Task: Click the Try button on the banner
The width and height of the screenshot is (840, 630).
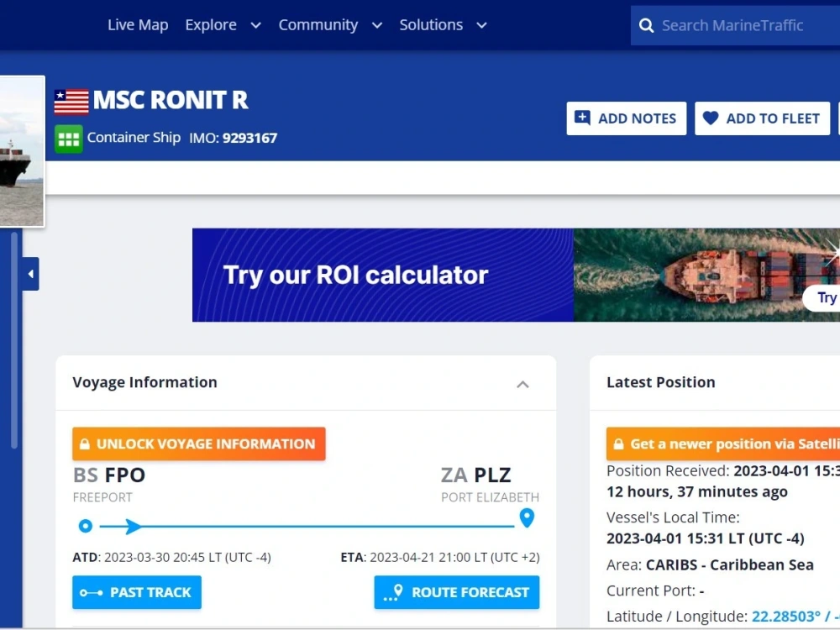Action: pos(822,297)
